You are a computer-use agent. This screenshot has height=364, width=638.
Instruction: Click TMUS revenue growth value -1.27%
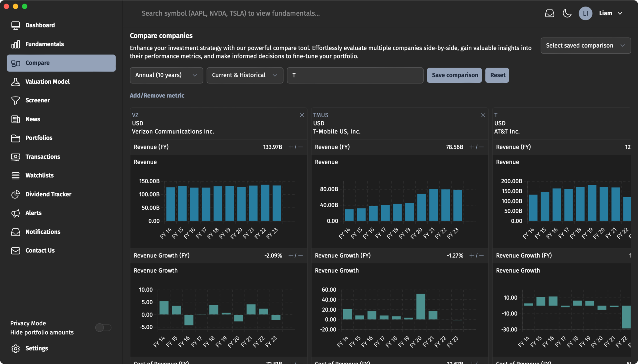coord(455,256)
